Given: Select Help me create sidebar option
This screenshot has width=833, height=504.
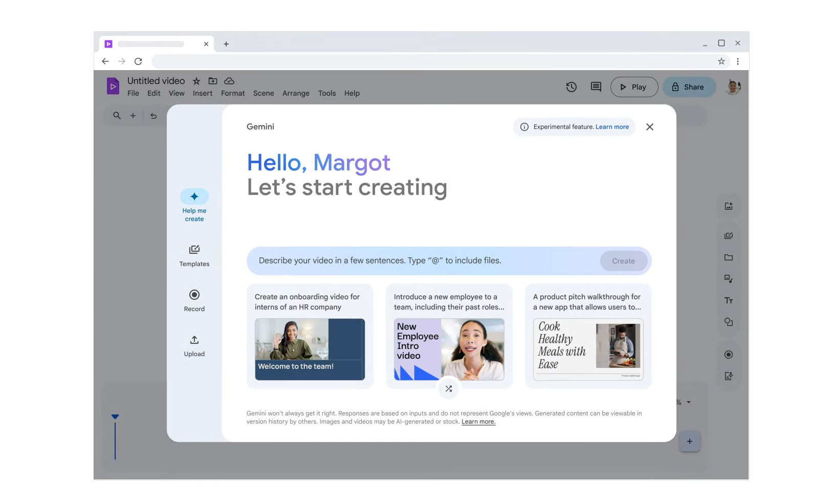Looking at the screenshot, I should tap(194, 206).
